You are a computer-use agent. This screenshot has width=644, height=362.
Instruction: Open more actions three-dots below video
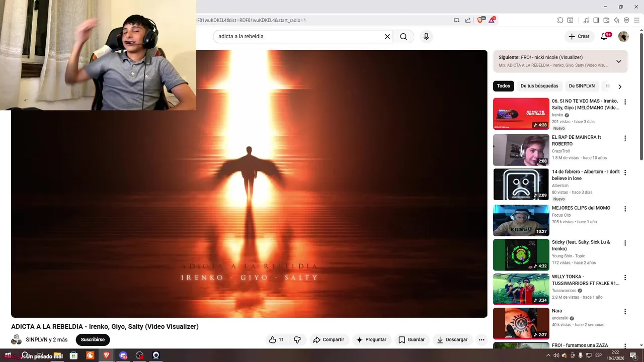tap(481, 340)
